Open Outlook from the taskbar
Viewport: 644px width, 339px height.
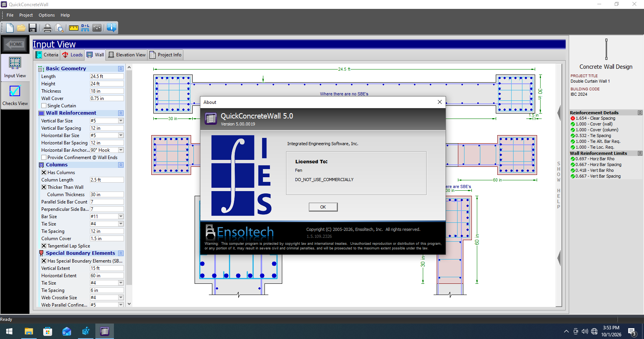point(67,331)
